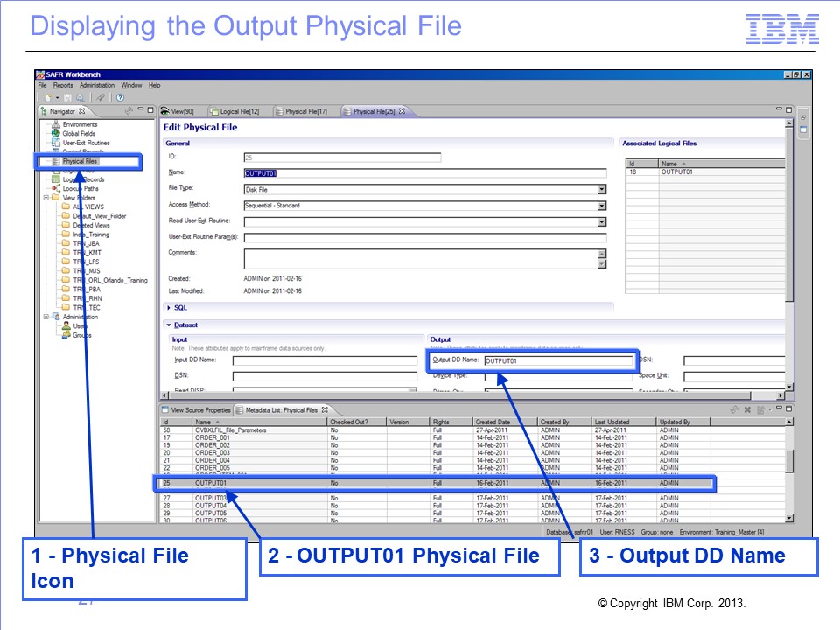Open the TRN_ORL_Orlando_Training folder
Viewport: 840px width, 630px height.
click(x=104, y=280)
